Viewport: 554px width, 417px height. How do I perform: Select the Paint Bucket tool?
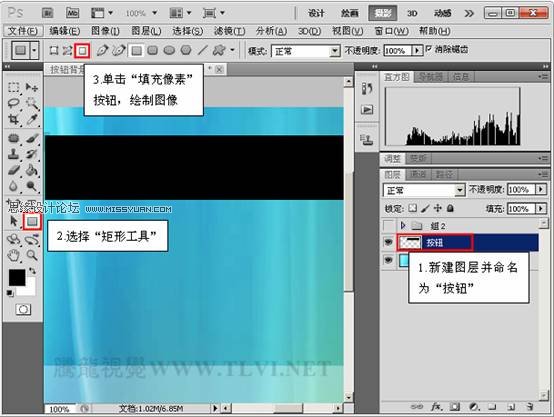click(32, 170)
